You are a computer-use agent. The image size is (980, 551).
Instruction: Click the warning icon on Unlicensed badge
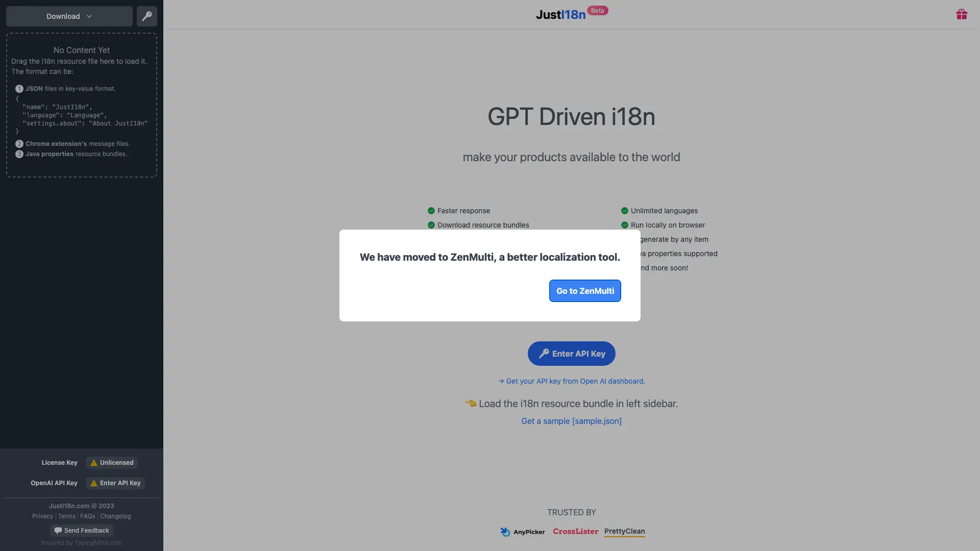pyautogui.click(x=94, y=463)
